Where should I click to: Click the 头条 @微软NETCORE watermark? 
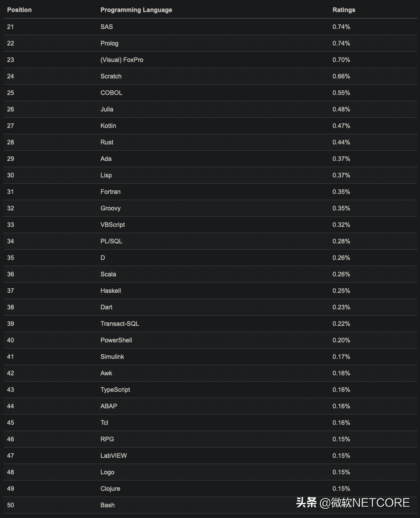pyautogui.click(x=353, y=503)
